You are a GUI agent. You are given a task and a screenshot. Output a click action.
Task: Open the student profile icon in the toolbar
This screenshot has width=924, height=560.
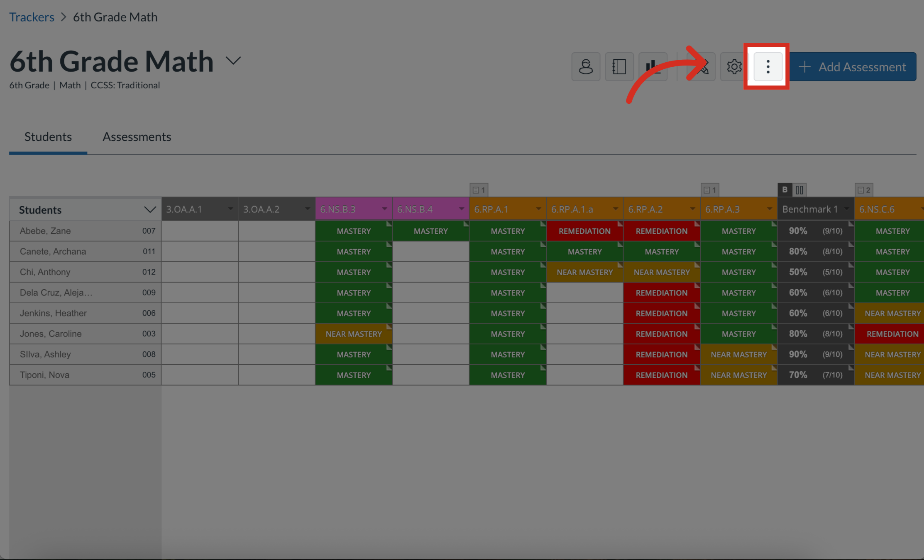(586, 66)
